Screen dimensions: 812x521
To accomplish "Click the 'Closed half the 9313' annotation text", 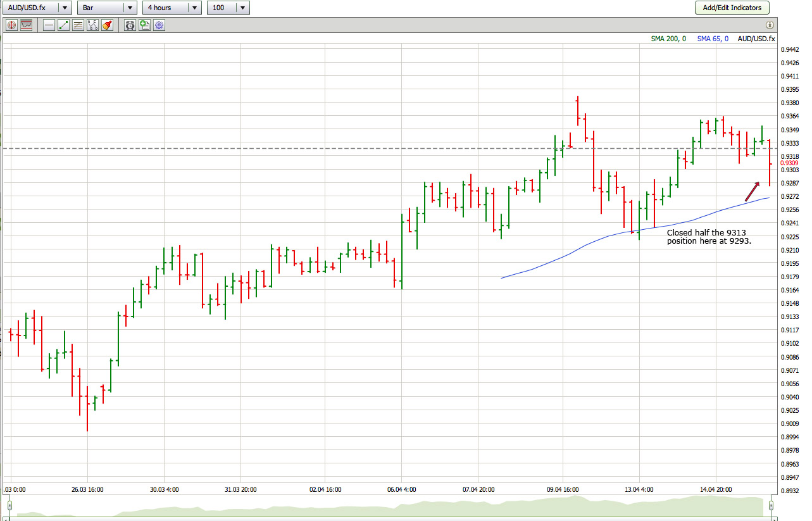I will point(708,237).
